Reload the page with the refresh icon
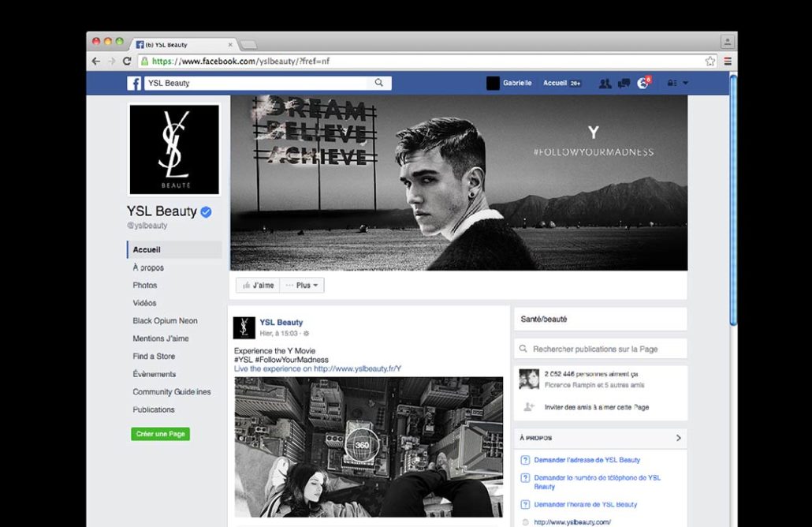This screenshot has width=812, height=527. (x=127, y=62)
